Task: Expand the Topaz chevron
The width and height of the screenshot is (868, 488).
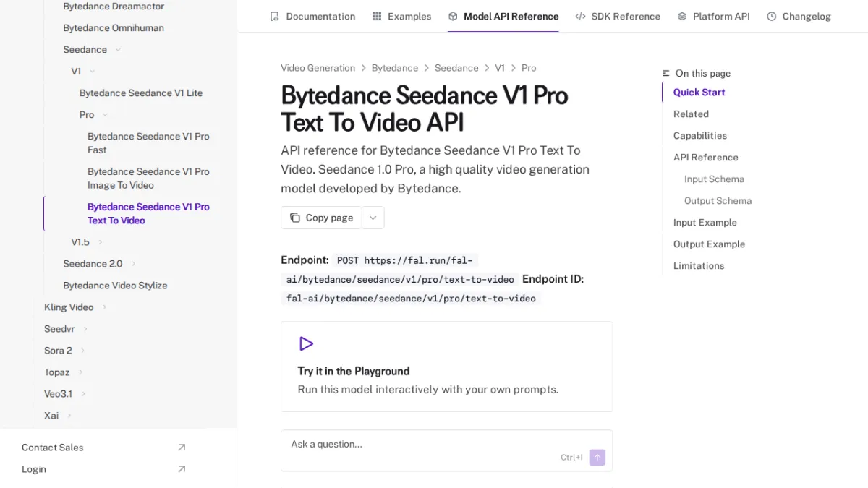Action: coord(80,372)
